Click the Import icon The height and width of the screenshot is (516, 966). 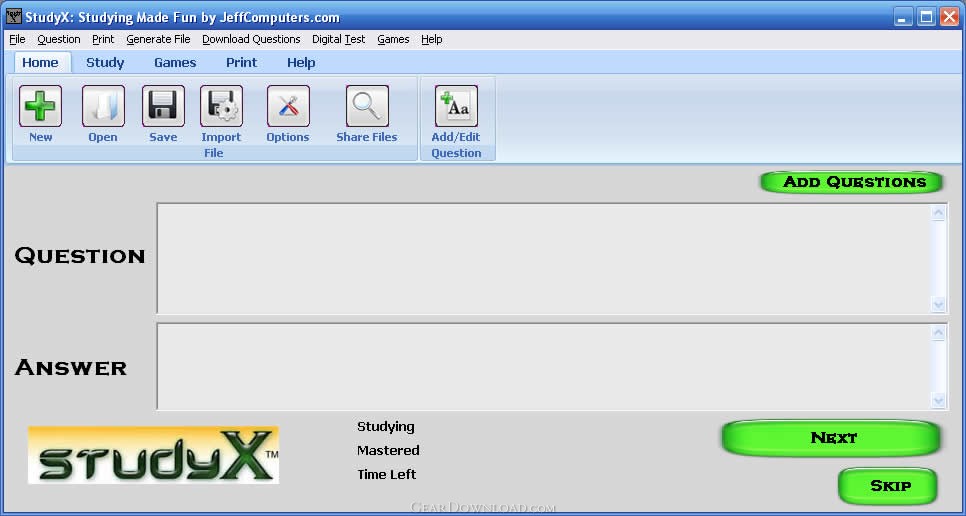[x=221, y=106]
